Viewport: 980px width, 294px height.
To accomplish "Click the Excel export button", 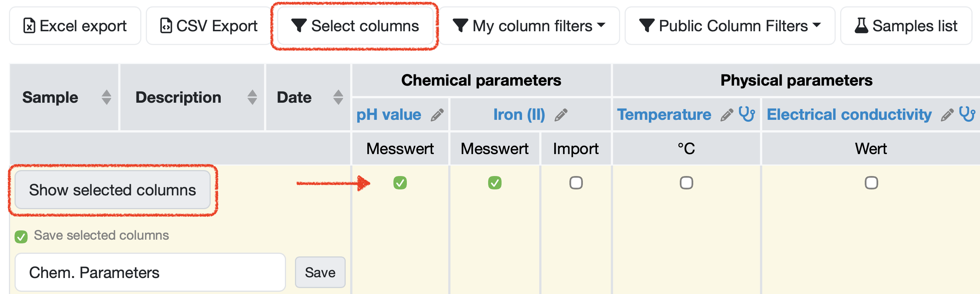I will [x=75, y=26].
